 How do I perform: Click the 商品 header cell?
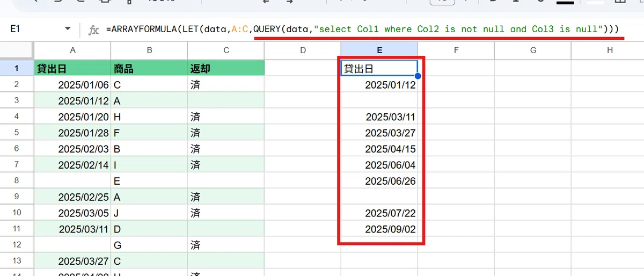click(149, 68)
